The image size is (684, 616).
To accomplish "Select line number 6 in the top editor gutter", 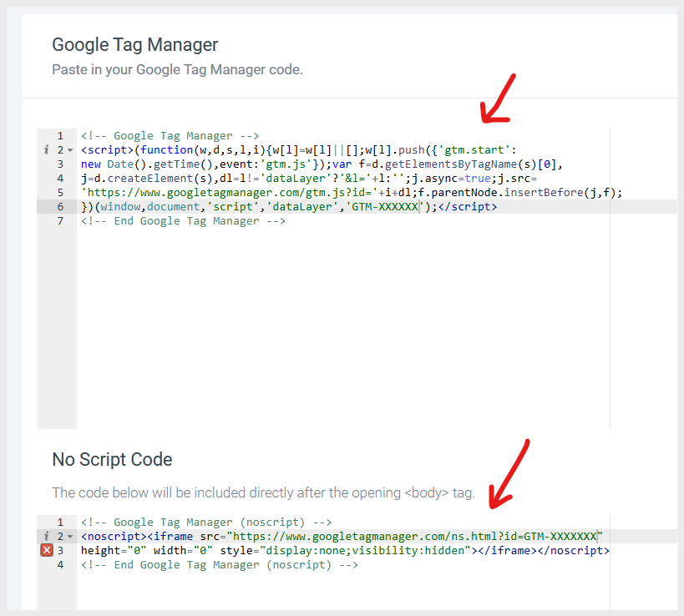I will pyautogui.click(x=61, y=207).
